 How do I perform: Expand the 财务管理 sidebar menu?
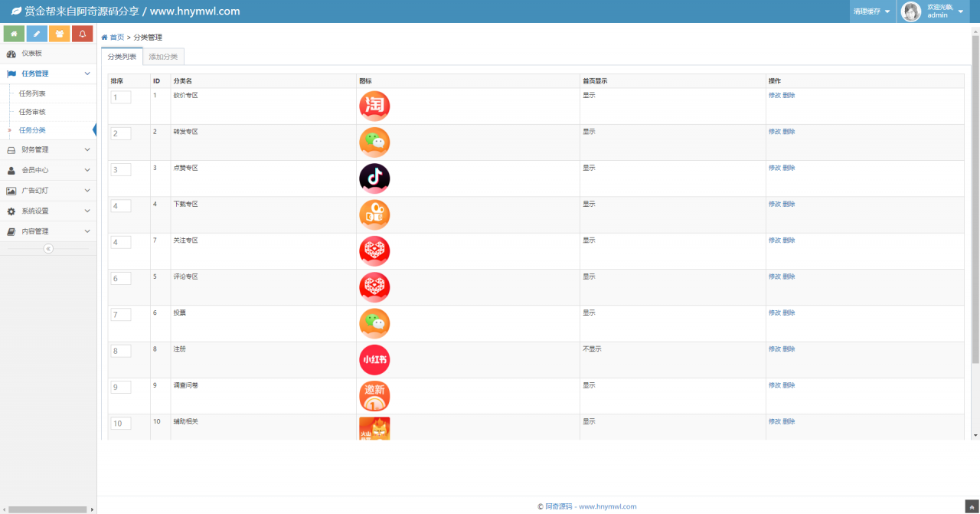(48, 150)
